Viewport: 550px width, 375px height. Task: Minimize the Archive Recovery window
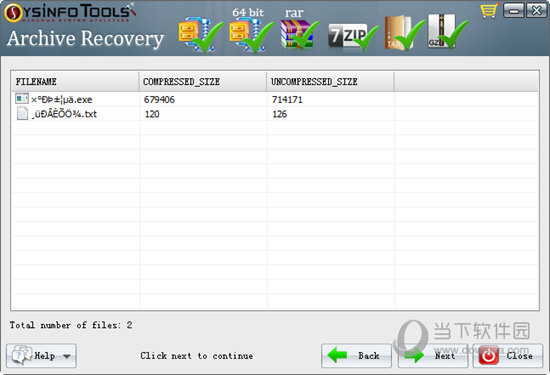click(x=514, y=11)
